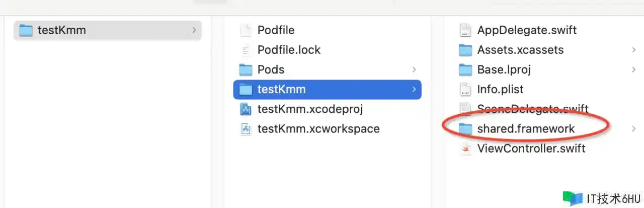The height and width of the screenshot is (208, 644).
Task: Expand Assets.xcassets using its chevron
Action: [634, 50]
